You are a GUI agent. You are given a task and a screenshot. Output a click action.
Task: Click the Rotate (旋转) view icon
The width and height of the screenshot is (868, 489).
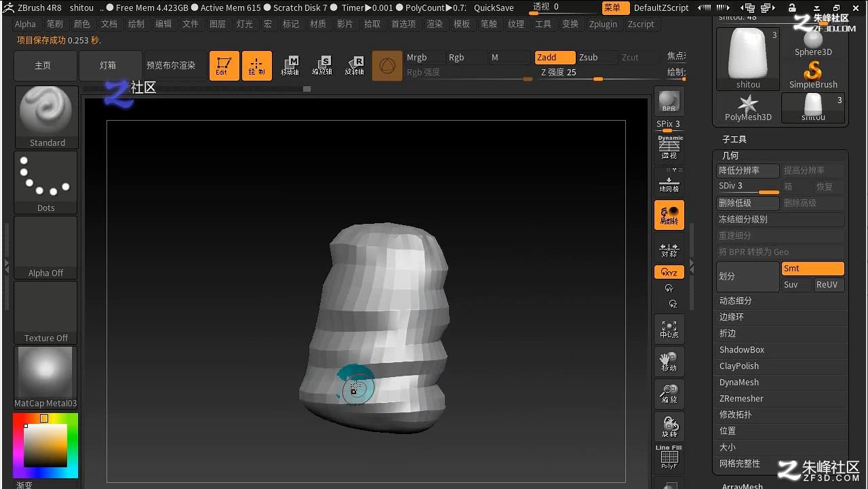[669, 427]
